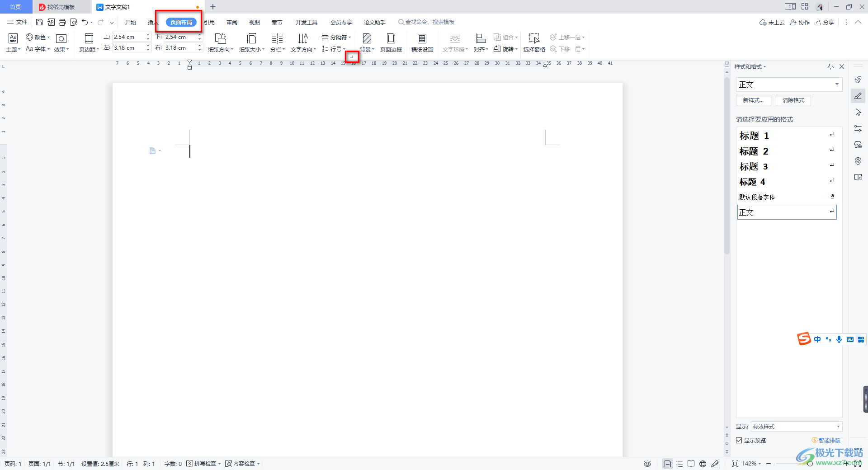Switch to reading view book icon in status bar
Screen dimensions: 868x470
691,464
